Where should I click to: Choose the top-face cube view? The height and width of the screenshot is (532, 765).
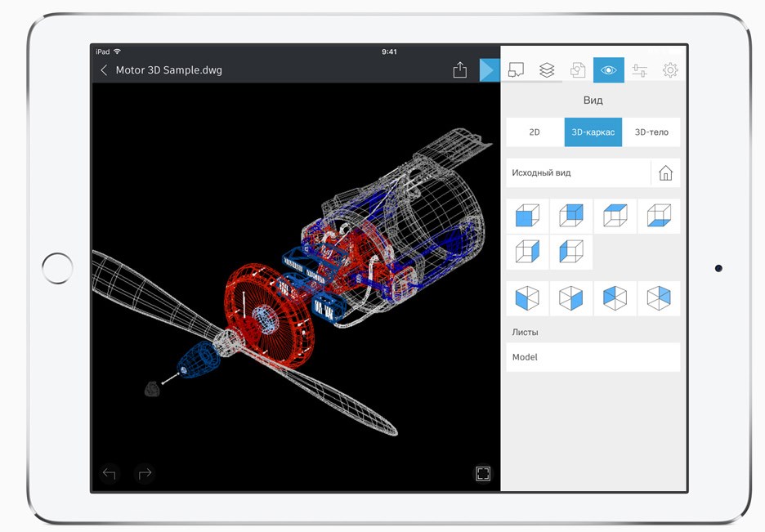(615, 216)
